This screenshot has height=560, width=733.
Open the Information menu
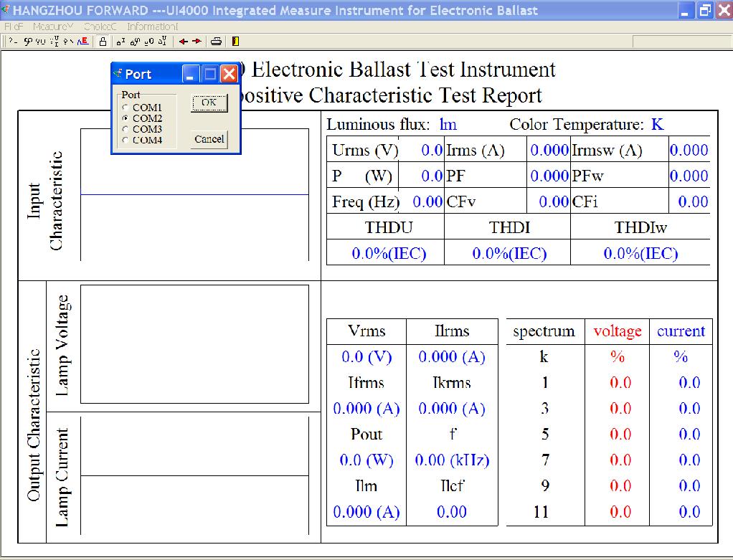tap(152, 27)
